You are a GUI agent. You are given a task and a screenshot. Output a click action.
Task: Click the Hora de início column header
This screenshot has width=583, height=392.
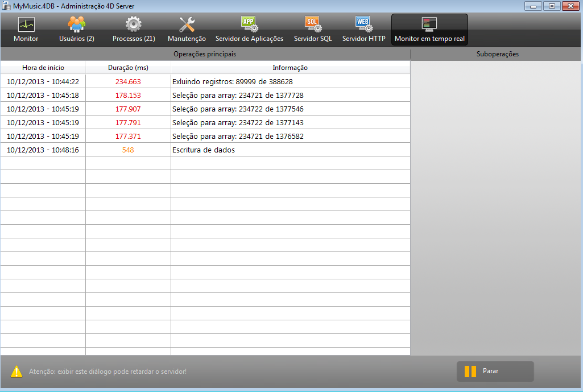43,68
